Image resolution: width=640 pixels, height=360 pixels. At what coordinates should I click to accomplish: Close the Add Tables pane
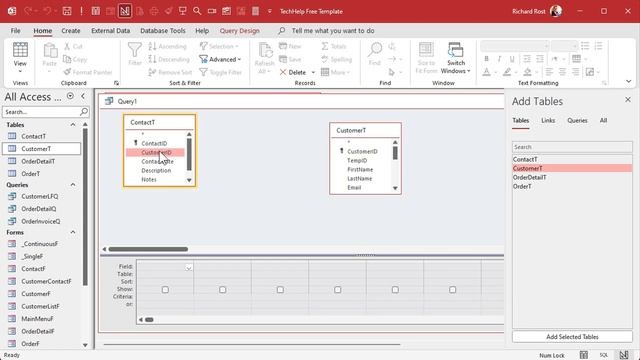point(628,100)
